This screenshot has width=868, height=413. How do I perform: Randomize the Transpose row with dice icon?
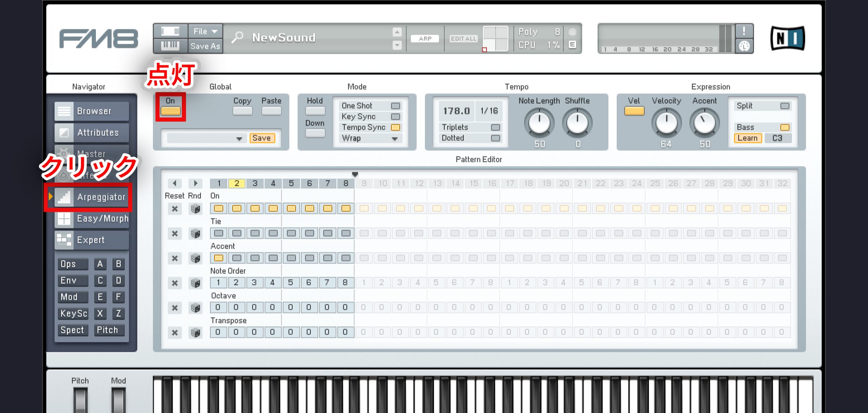pyautogui.click(x=196, y=332)
